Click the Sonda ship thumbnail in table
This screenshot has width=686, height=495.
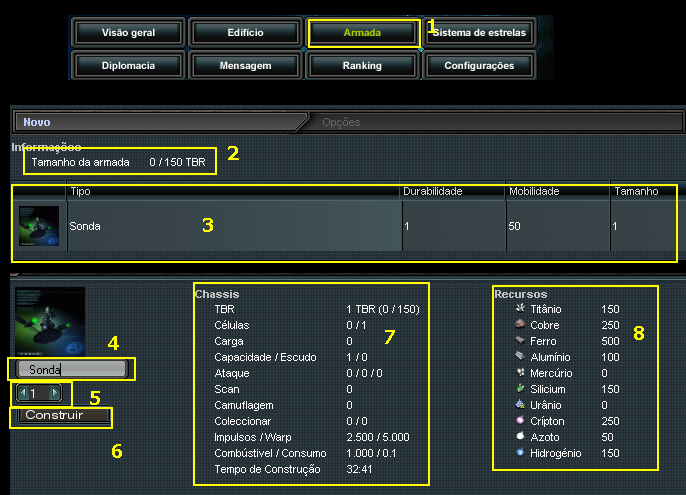click(38, 227)
